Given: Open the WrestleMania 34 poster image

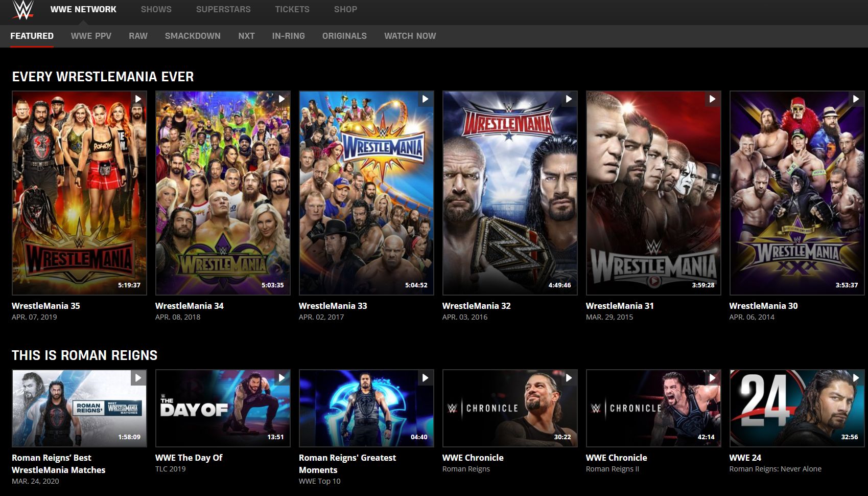Looking at the screenshot, I should click(x=223, y=193).
